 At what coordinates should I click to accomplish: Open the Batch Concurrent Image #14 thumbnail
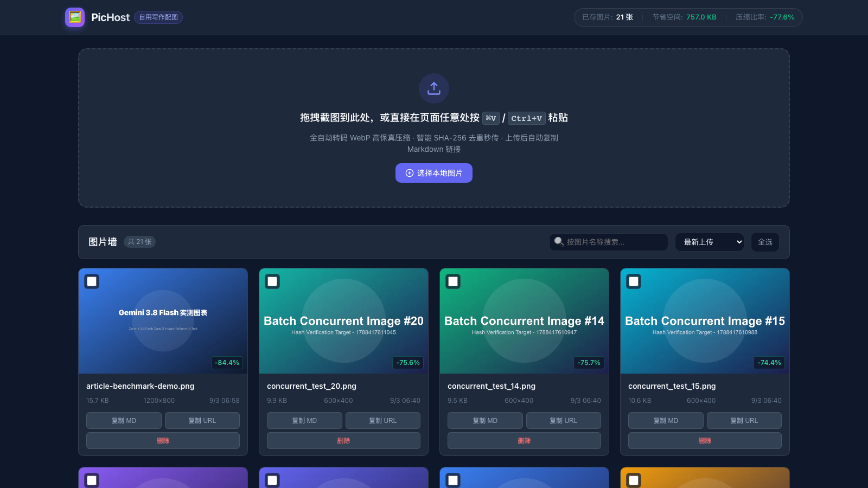(524, 321)
